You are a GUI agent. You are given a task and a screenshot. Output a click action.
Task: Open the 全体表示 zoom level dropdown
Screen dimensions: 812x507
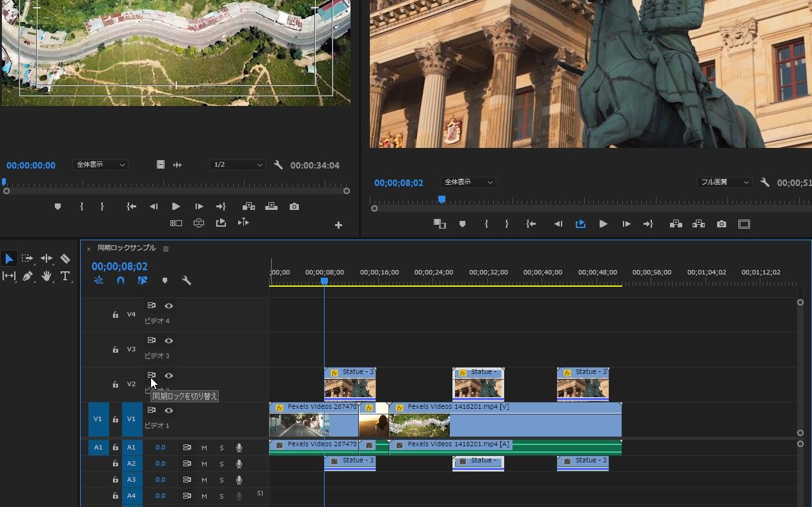(467, 181)
